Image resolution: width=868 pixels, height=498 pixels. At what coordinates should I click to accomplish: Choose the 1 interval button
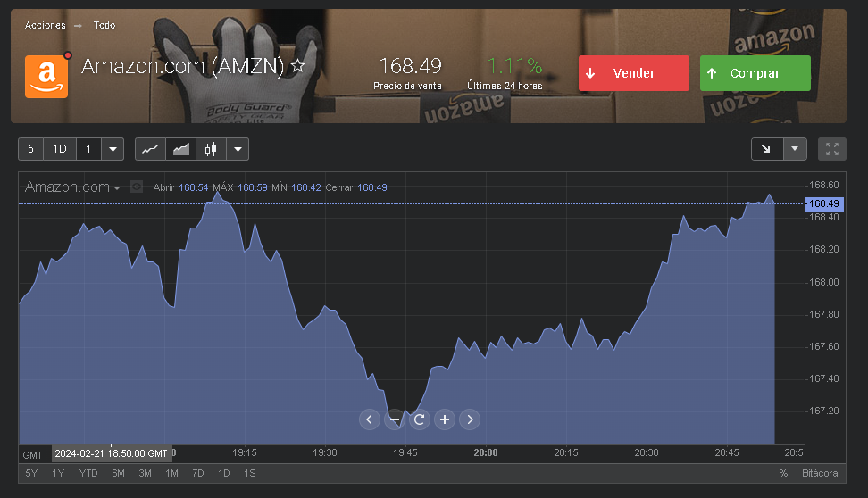pos(88,149)
